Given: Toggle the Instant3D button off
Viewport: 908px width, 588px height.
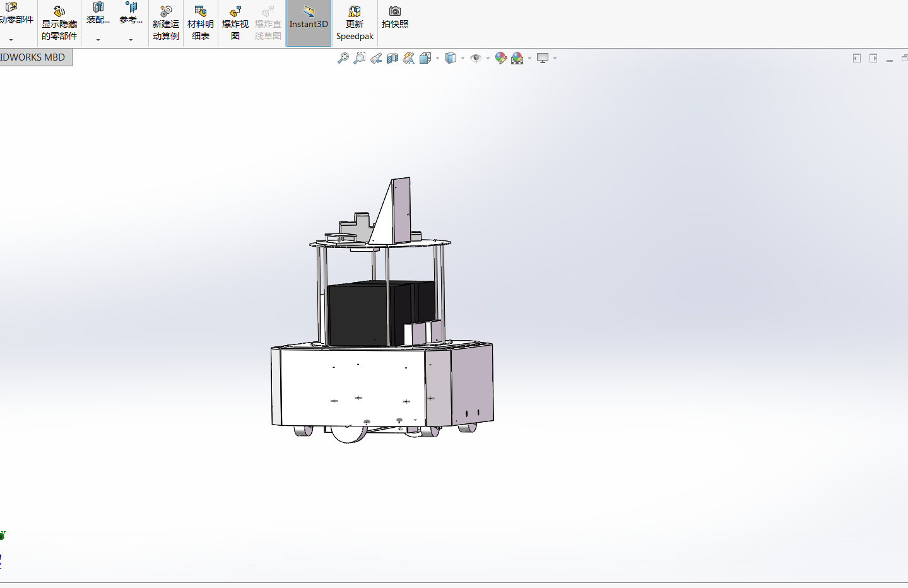Looking at the screenshot, I should (309, 23).
